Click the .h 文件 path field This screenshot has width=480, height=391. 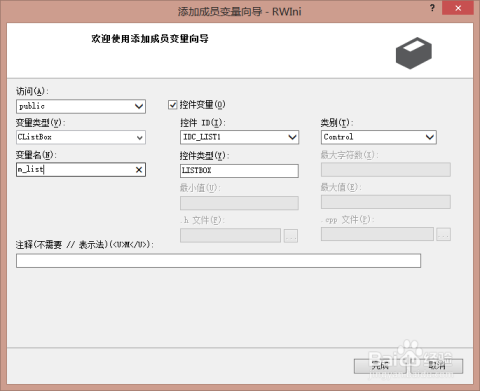pos(230,235)
